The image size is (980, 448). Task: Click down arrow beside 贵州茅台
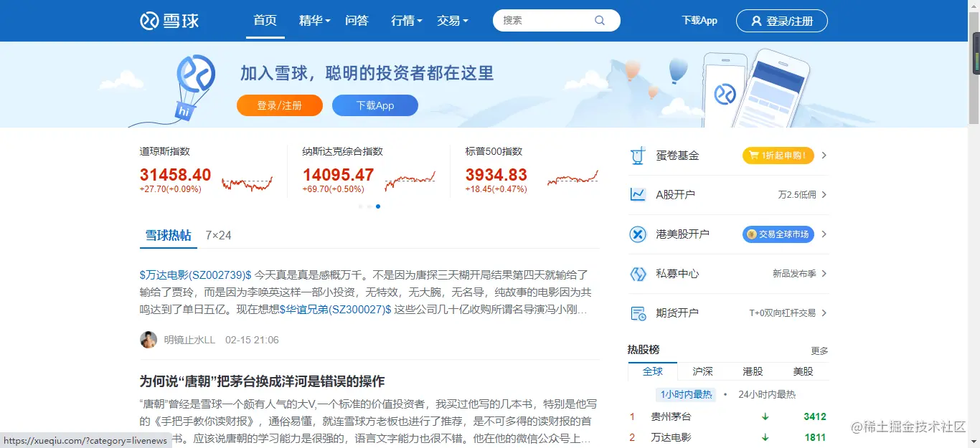765,416
